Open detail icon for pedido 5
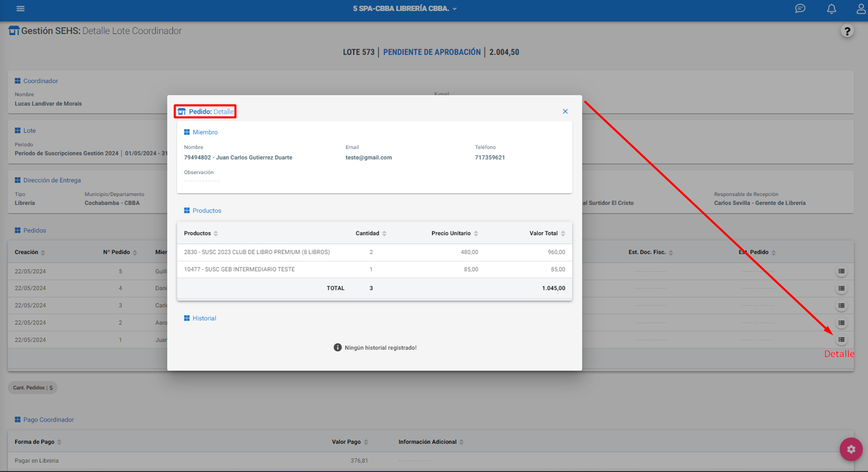Viewport: 868px width, 472px height. coord(841,271)
